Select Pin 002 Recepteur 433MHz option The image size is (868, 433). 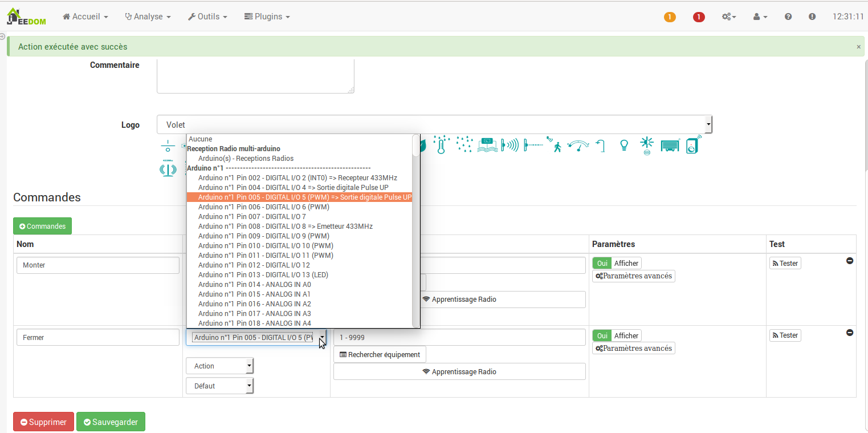pos(299,177)
